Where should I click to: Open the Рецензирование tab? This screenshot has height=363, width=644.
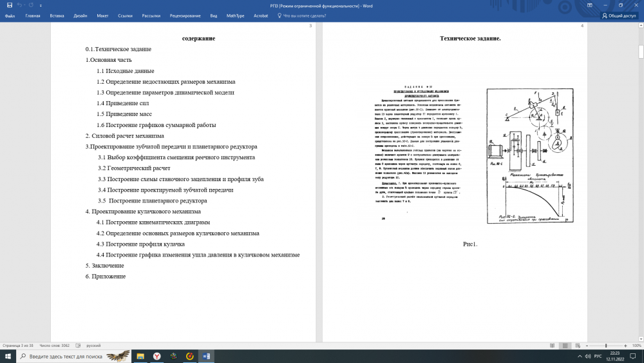(x=185, y=15)
